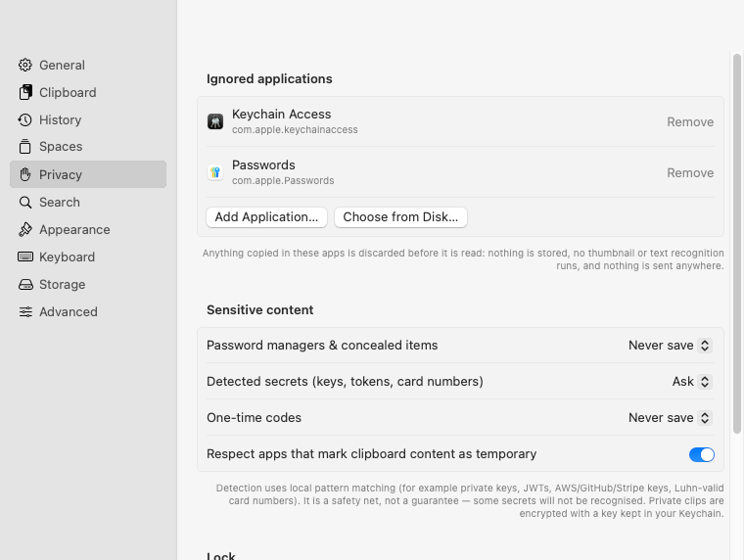Click the Keychain Access app icon
This screenshot has width=744, height=560.
215,121
